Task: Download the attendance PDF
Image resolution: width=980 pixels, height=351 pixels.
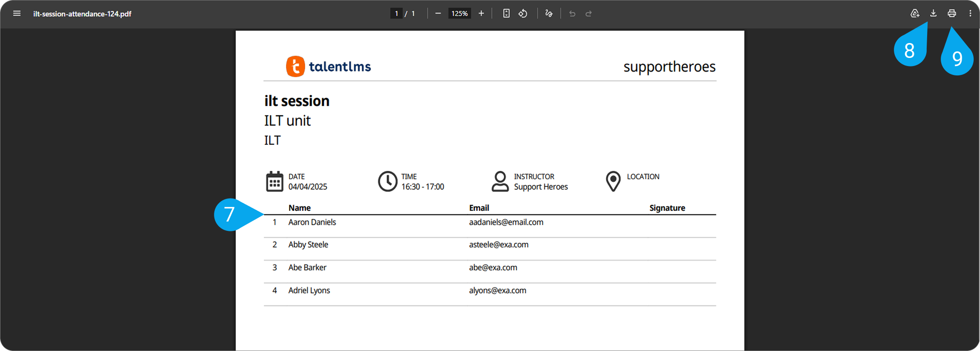Action: (x=933, y=14)
